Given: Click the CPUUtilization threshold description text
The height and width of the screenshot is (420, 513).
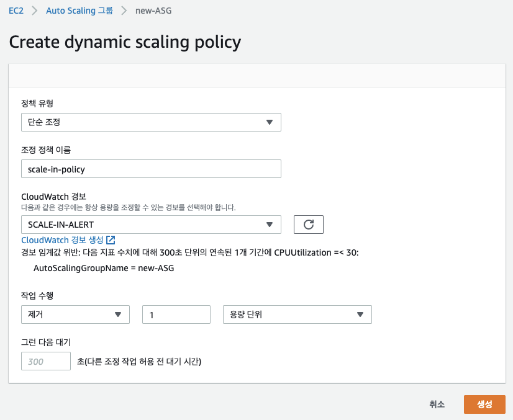Looking at the screenshot, I should [190, 252].
